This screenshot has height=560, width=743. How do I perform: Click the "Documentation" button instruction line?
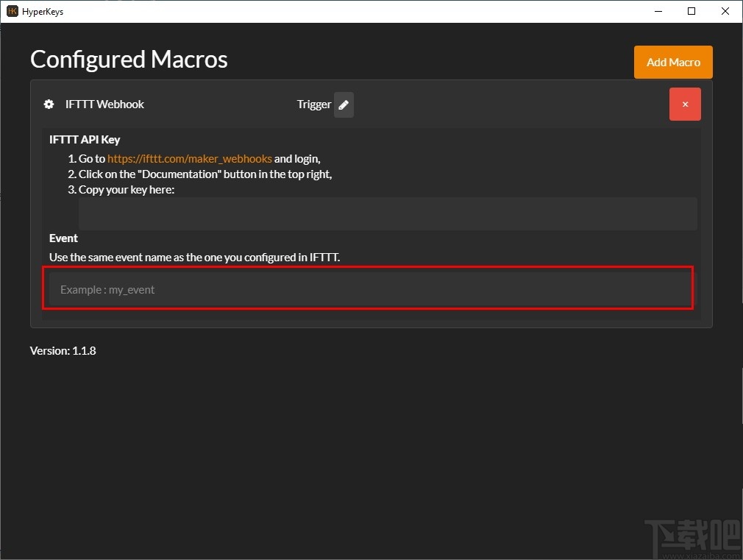point(205,174)
